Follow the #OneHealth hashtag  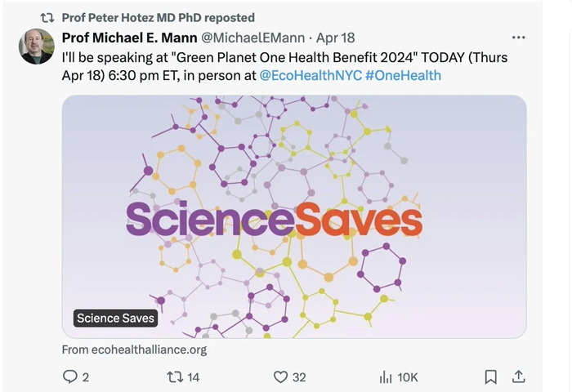[x=403, y=75]
